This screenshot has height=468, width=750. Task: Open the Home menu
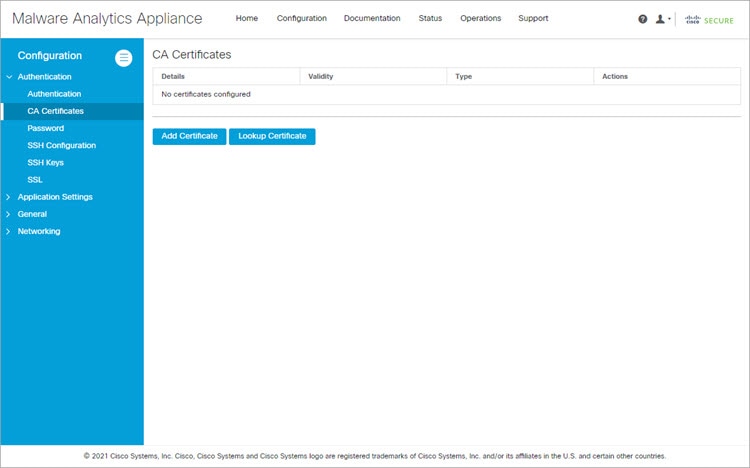coord(247,18)
